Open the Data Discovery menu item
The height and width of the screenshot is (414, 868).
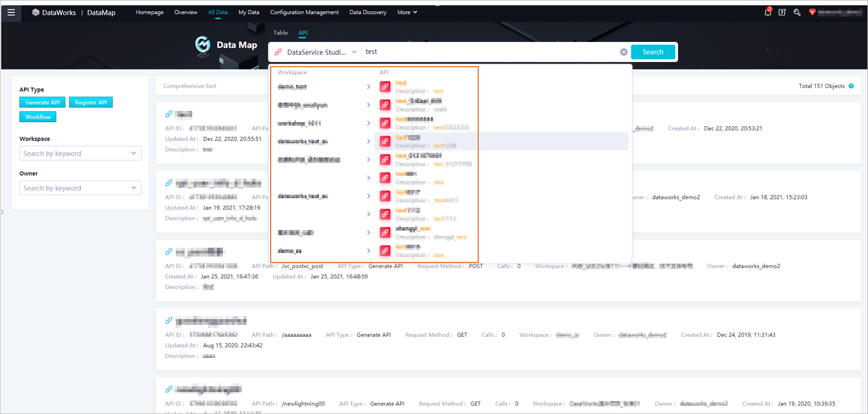(x=368, y=12)
